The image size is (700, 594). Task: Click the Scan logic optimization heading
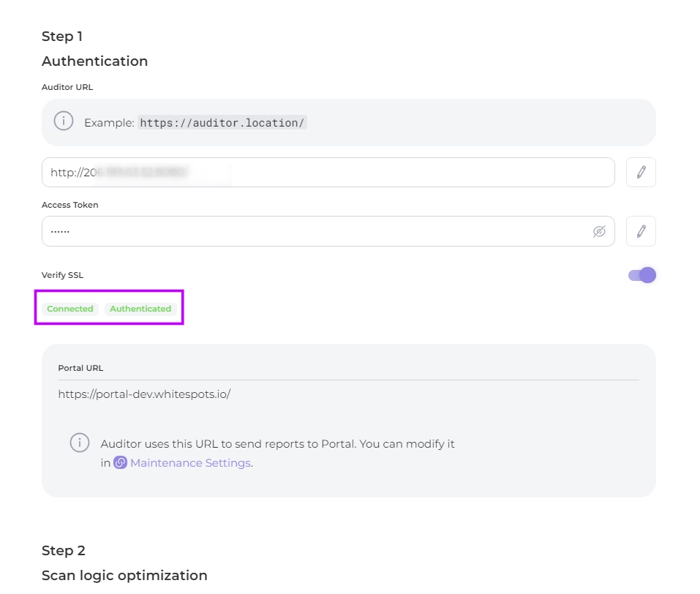[124, 576]
